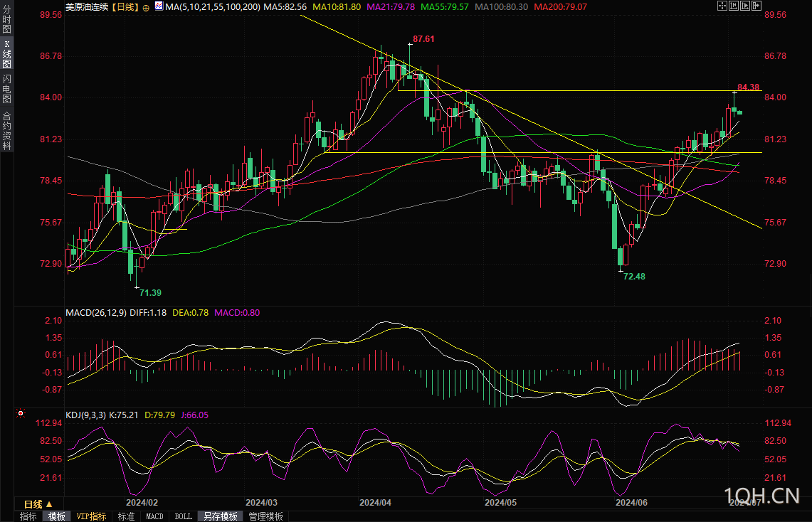Click the 2024/02 date on time axis
This screenshot has width=812, height=522.
click(142, 502)
